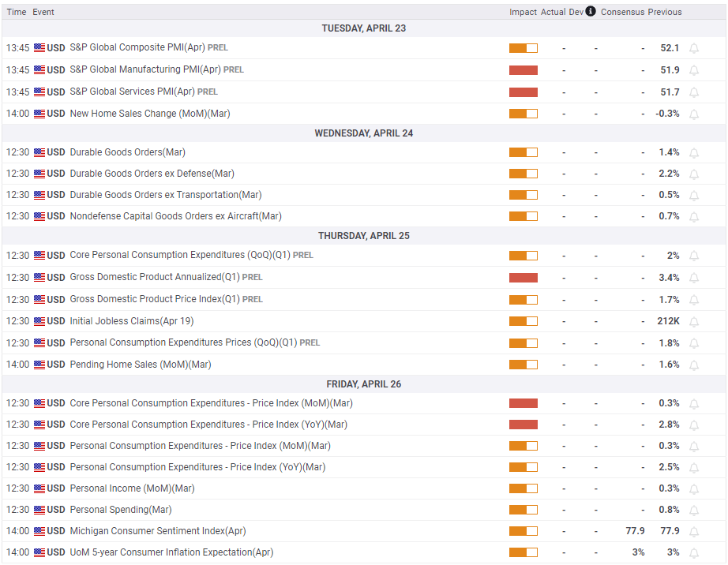This screenshot has width=728, height=565.
Task: Open Pending Home Sales (MoM)(Mar) event
Action: tap(141, 364)
